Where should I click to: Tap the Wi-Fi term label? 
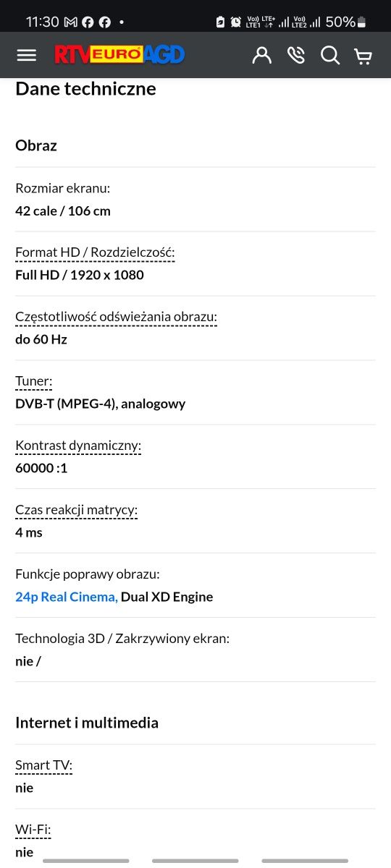point(33,830)
